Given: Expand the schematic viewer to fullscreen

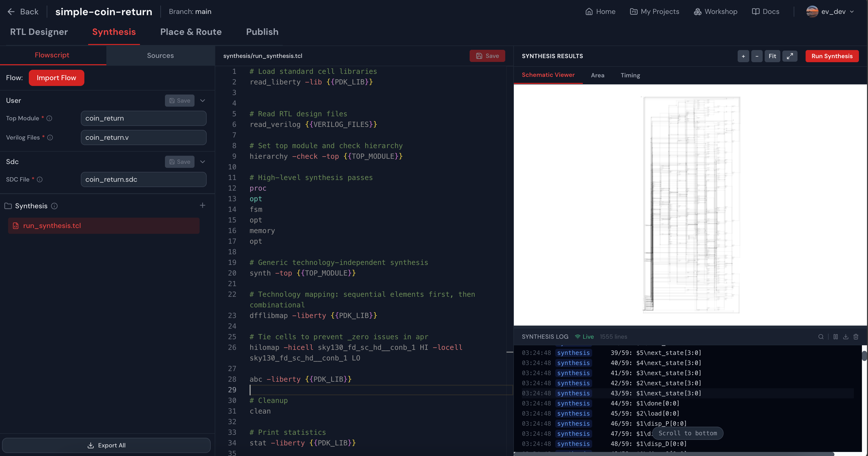Looking at the screenshot, I should click(x=790, y=56).
